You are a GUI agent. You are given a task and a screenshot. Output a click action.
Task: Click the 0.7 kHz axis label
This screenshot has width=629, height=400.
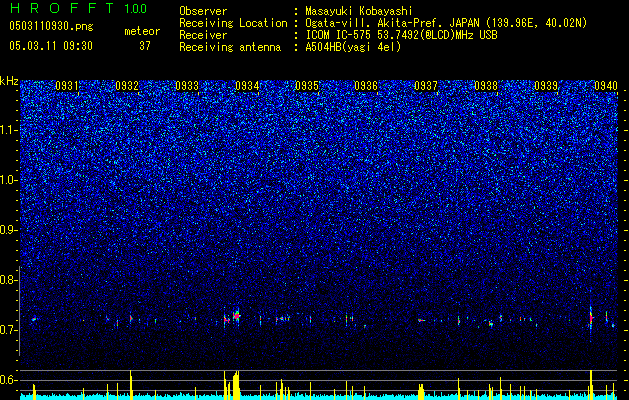point(9,330)
